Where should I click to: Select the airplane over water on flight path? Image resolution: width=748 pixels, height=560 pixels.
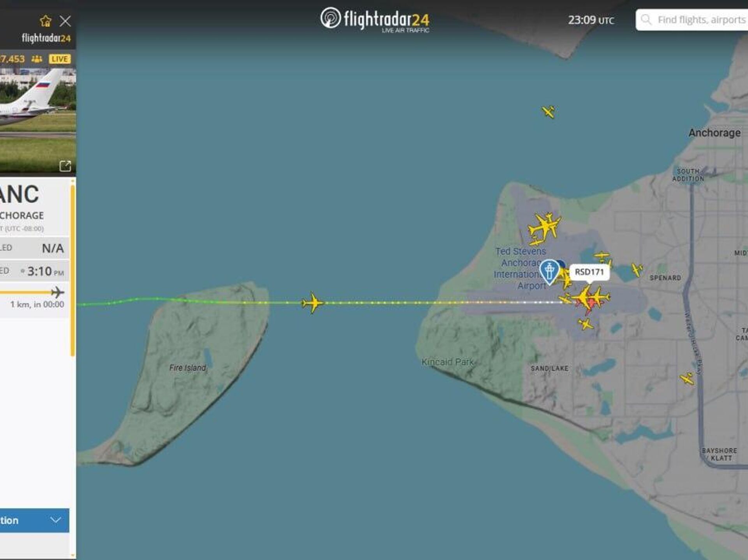(312, 303)
